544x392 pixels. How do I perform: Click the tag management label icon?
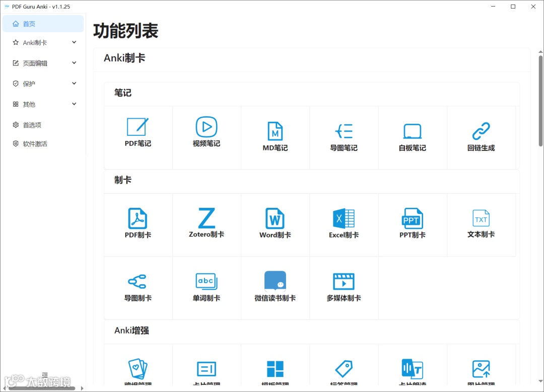tap(344, 369)
